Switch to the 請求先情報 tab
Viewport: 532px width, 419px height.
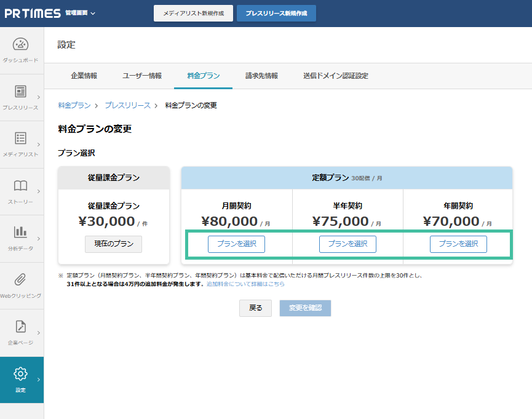click(261, 76)
